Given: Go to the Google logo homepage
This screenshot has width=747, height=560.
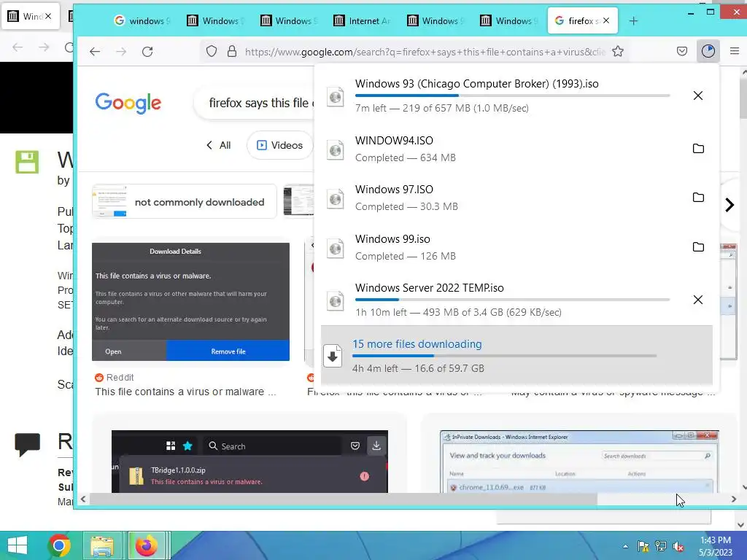Looking at the screenshot, I should click(128, 103).
